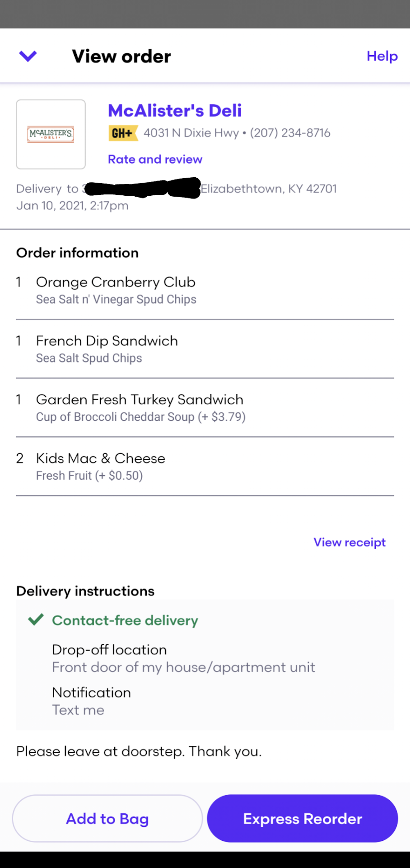The height and width of the screenshot is (868, 410).
Task: Tap the restaurant phone number
Action: [x=290, y=133]
